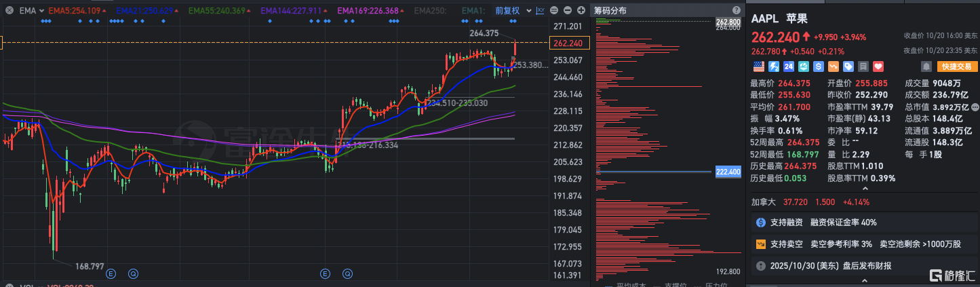980x287 pixels.
Task: Add AAPL to favorites with heart icon
Action: tap(878, 66)
